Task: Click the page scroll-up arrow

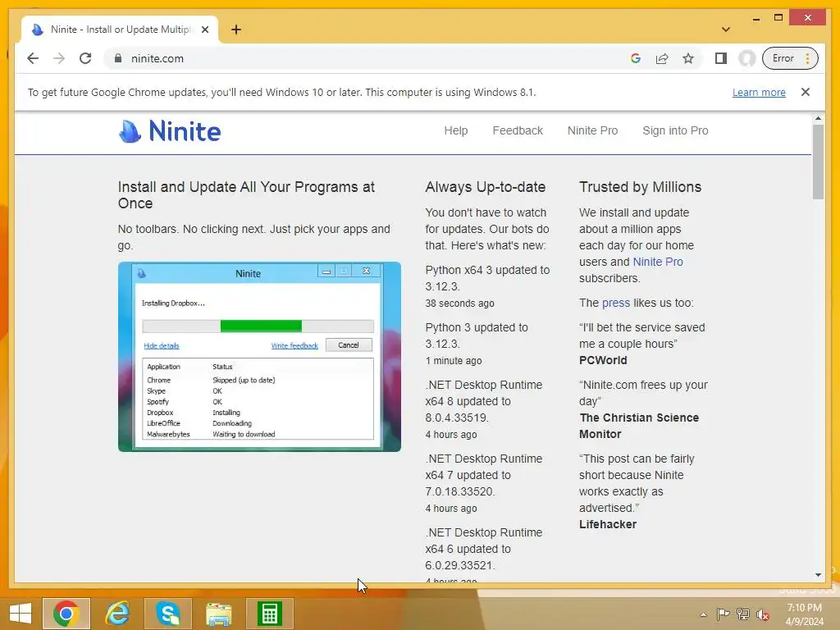Action: coord(818,118)
